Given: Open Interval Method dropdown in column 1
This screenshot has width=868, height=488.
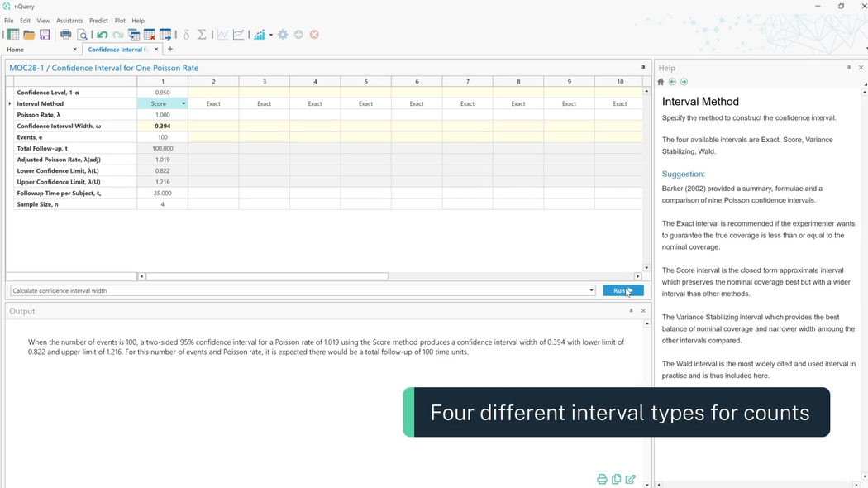Looking at the screenshot, I should pyautogui.click(x=184, y=104).
